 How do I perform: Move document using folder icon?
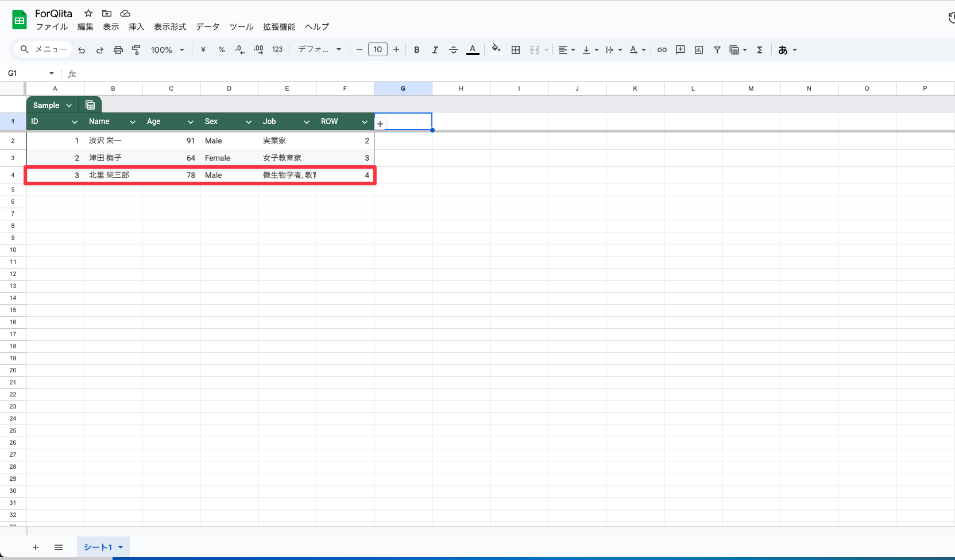107,13
